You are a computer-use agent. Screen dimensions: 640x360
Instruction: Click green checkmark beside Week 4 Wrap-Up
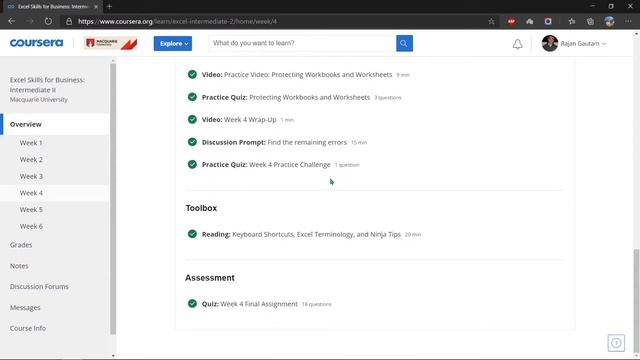[x=192, y=119]
